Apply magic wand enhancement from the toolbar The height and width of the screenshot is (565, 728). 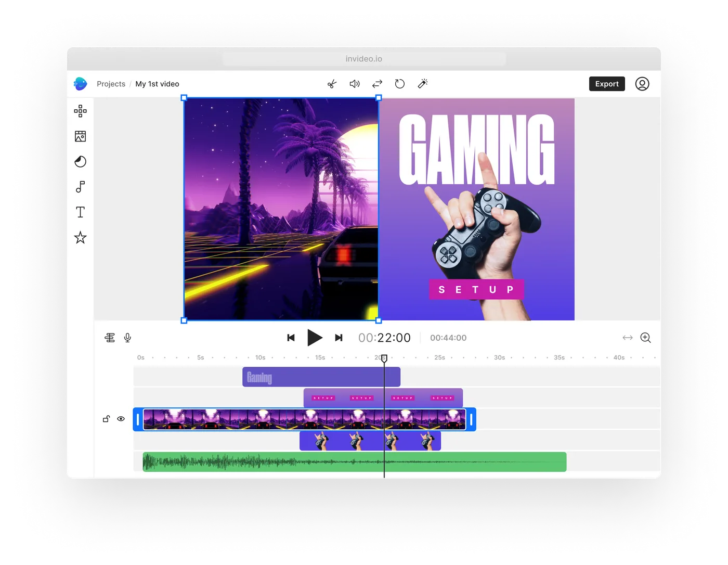pos(422,84)
